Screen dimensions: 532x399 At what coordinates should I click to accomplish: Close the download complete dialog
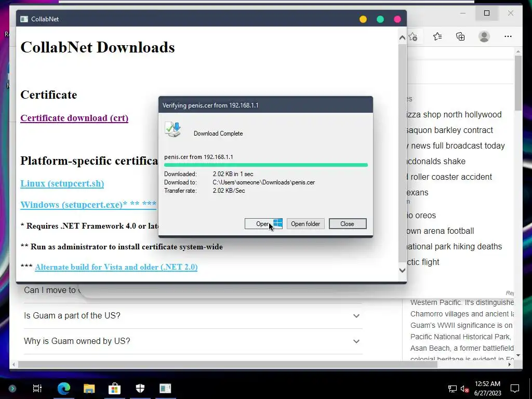pyautogui.click(x=348, y=224)
